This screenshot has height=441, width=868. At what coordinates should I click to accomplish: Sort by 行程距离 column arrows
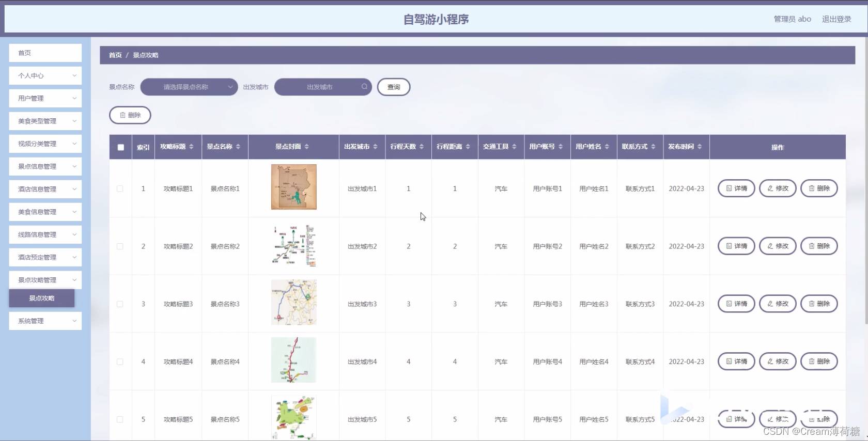tap(468, 147)
